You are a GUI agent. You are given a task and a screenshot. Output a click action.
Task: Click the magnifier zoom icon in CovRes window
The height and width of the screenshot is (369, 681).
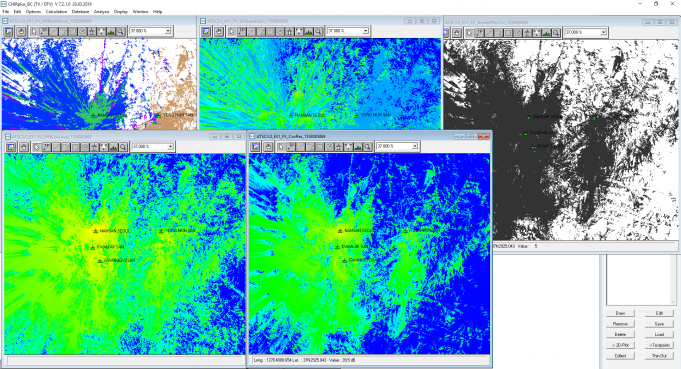click(x=368, y=147)
